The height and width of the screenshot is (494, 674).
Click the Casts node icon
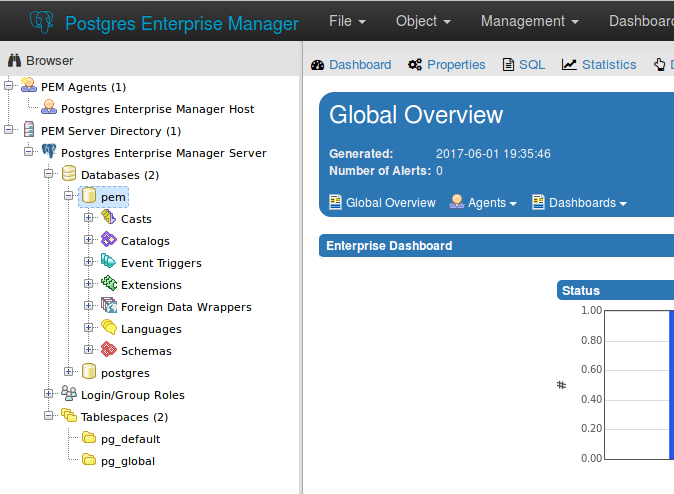tap(108, 218)
